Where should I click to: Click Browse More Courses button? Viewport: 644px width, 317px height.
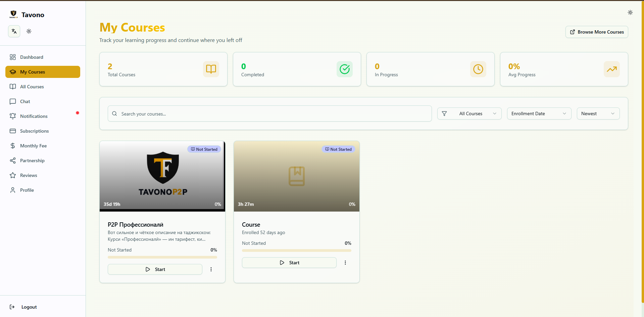click(x=597, y=32)
